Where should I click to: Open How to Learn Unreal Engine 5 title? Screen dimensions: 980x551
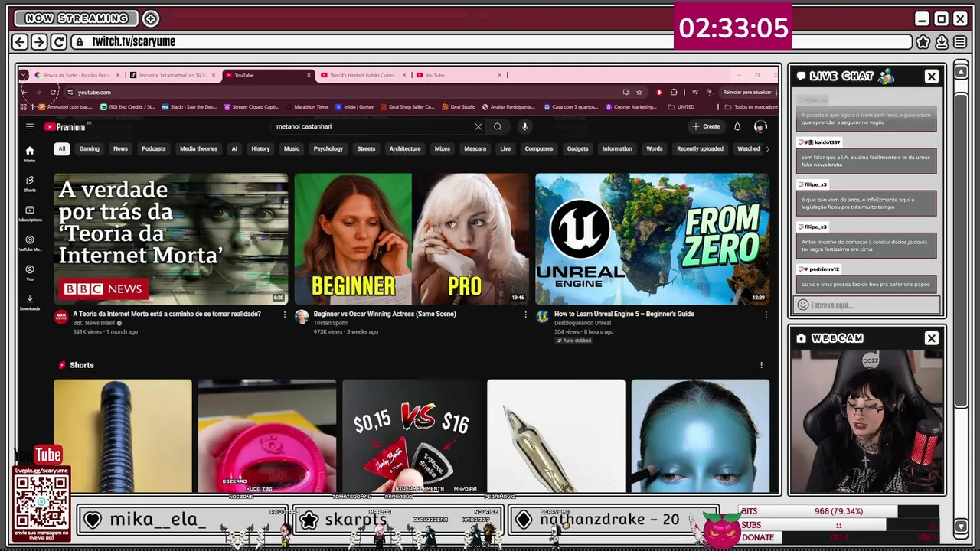click(x=624, y=314)
